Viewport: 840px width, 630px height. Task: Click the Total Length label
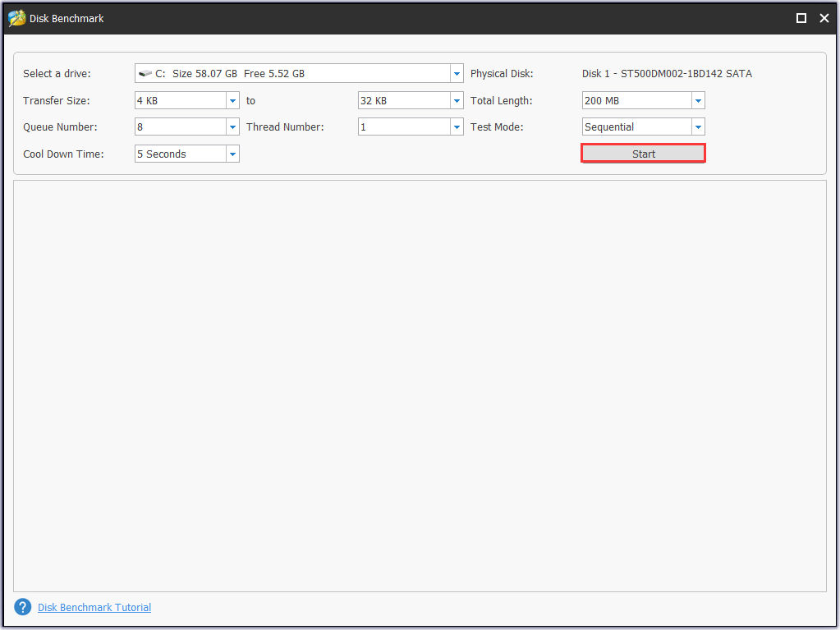(x=502, y=100)
